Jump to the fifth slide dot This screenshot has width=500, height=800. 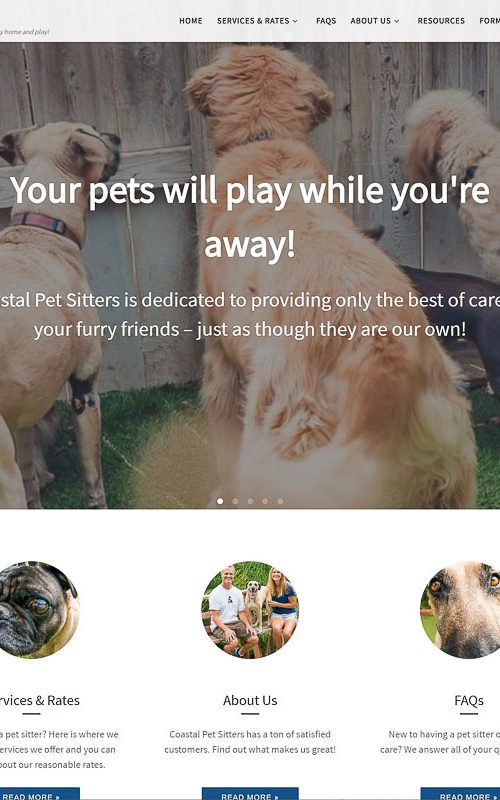pos(280,501)
